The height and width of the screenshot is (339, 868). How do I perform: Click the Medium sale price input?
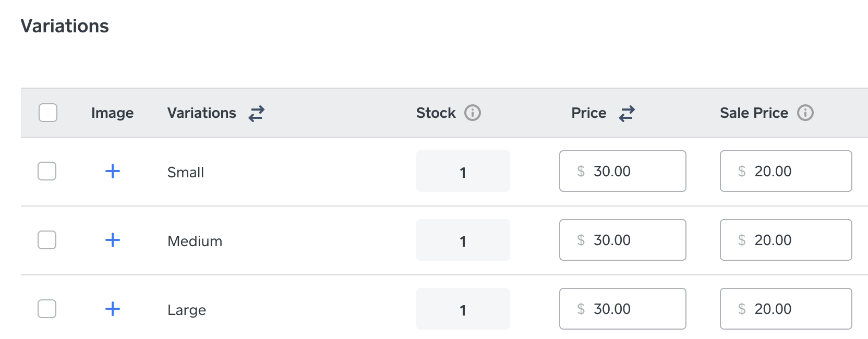(786, 240)
